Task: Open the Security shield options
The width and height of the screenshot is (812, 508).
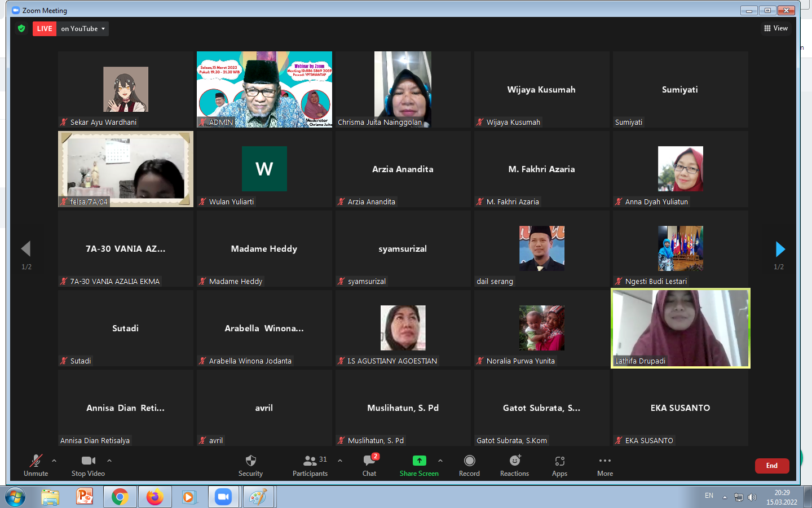Action: (250, 466)
